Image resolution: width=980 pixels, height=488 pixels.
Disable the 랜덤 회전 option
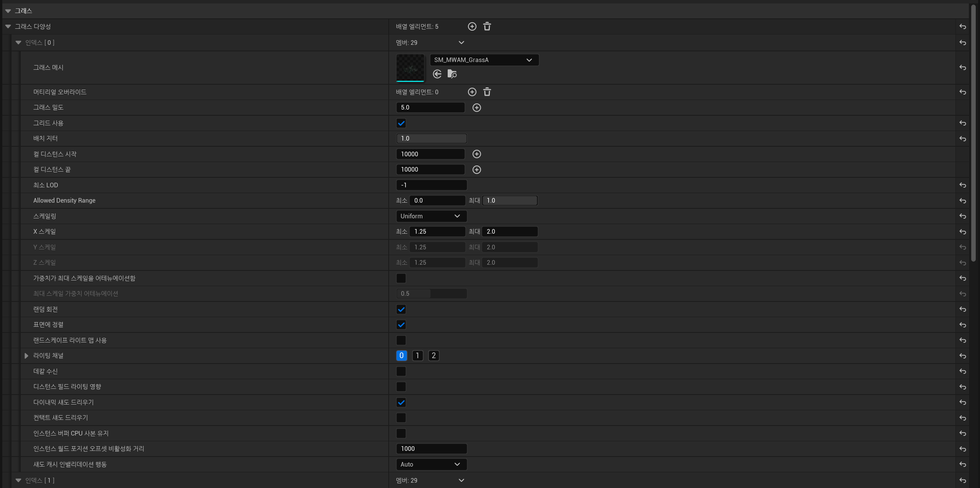point(401,310)
